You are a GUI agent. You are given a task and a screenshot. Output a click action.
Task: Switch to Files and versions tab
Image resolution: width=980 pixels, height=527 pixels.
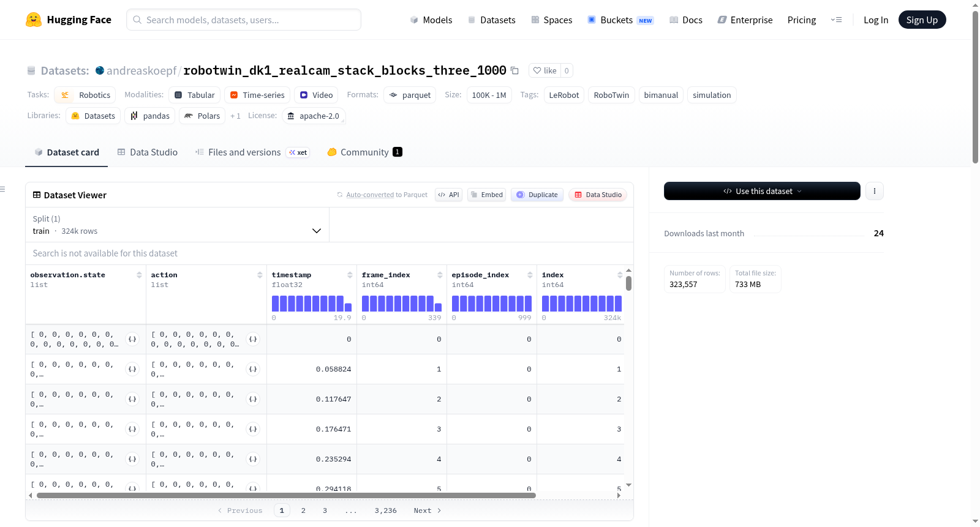[x=252, y=152]
